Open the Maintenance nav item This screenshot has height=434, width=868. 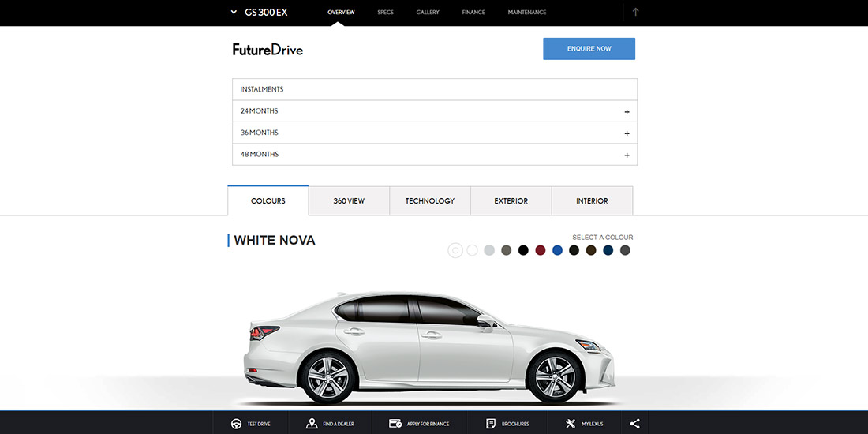click(527, 12)
